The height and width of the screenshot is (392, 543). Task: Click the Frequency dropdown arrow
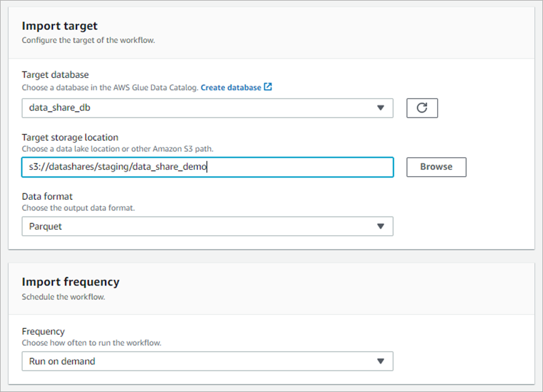[x=380, y=361]
